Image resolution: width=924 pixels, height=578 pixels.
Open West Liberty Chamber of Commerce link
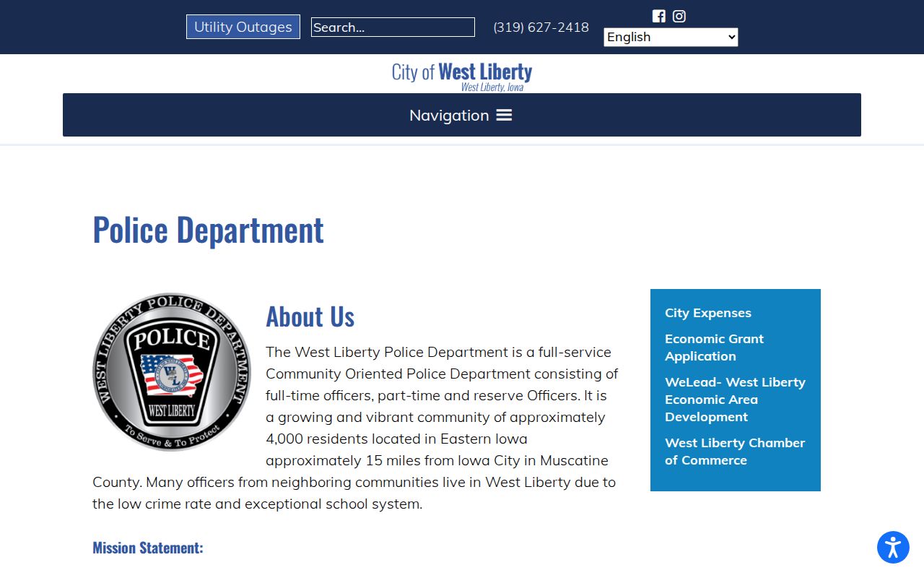pyautogui.click(x=735, y=452)
